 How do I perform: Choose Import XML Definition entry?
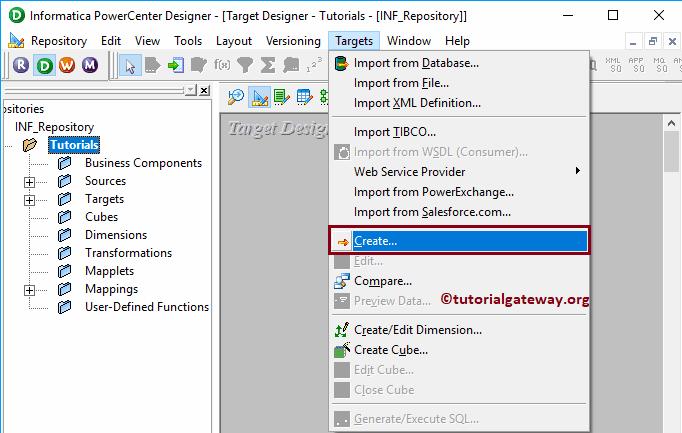[x=459, y=103]
